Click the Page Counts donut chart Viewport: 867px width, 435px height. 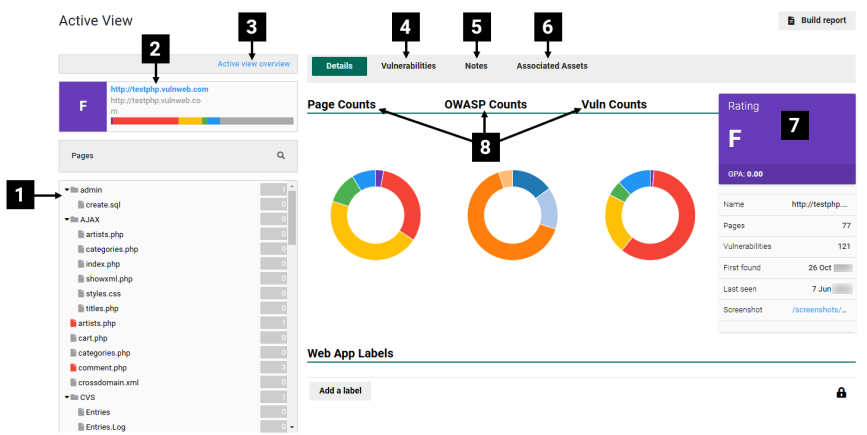click(x=376, y=215)
